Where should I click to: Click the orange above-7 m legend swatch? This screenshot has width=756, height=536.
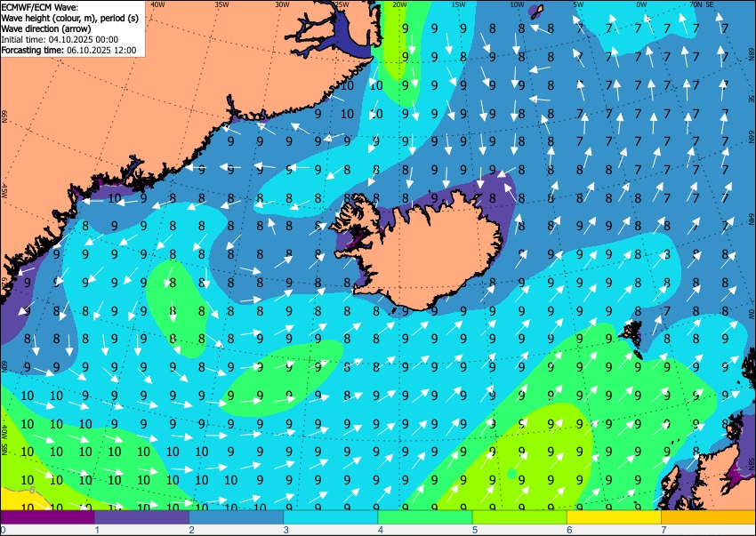709,517
